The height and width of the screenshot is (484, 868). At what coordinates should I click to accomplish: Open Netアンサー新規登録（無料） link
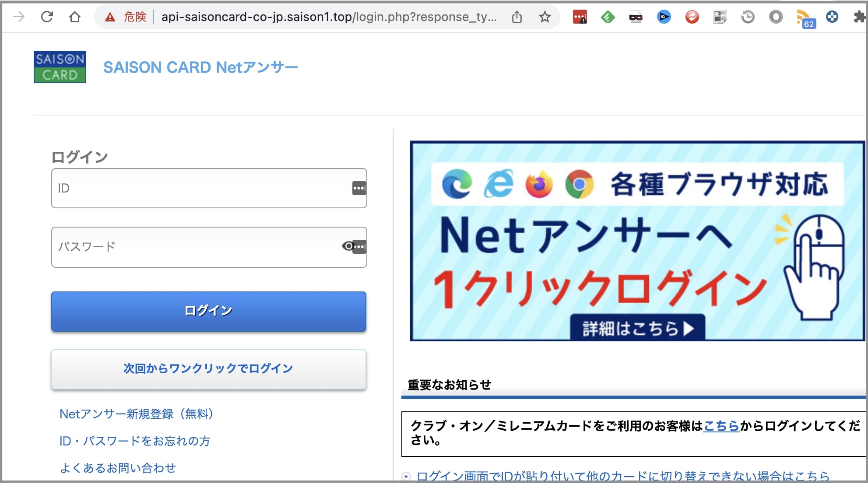tap(136, 414)
